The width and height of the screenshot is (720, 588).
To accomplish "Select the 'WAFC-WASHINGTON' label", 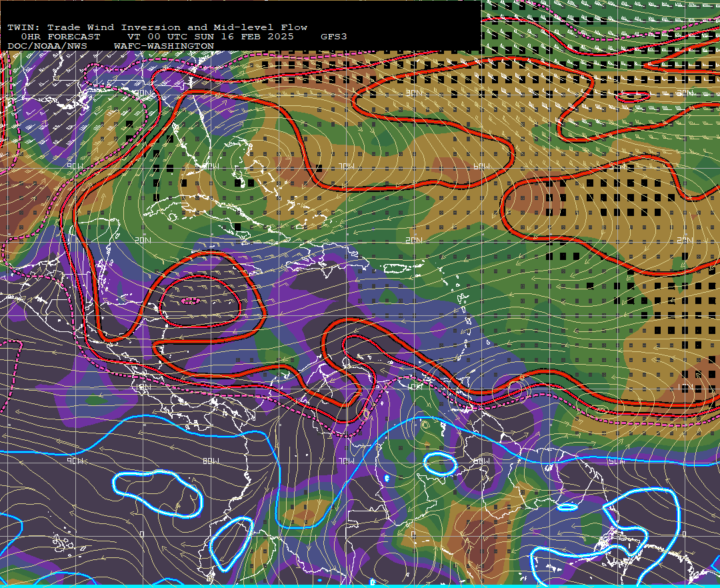I will click(164, 47).
